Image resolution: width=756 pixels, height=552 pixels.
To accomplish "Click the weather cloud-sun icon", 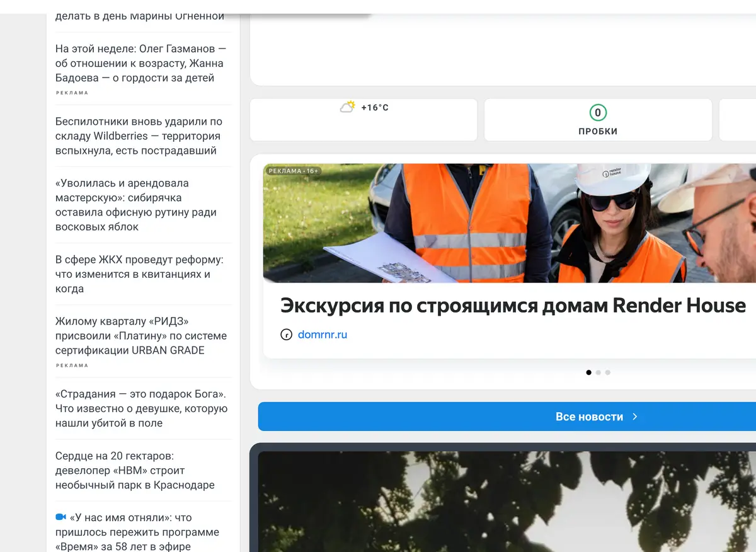I will [348, 107].
